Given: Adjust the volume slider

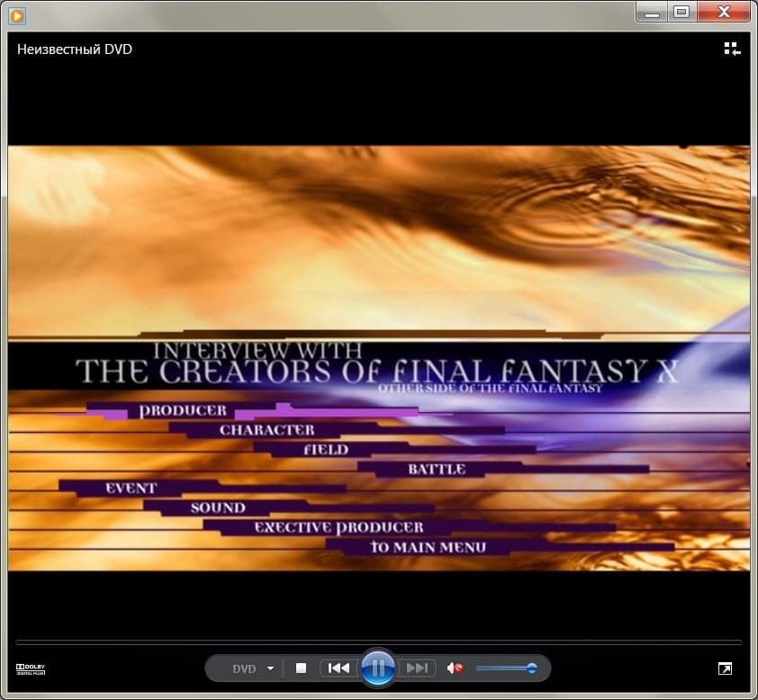Looking at the screenshot, I should pyautogui.click(x=506, y=669).
